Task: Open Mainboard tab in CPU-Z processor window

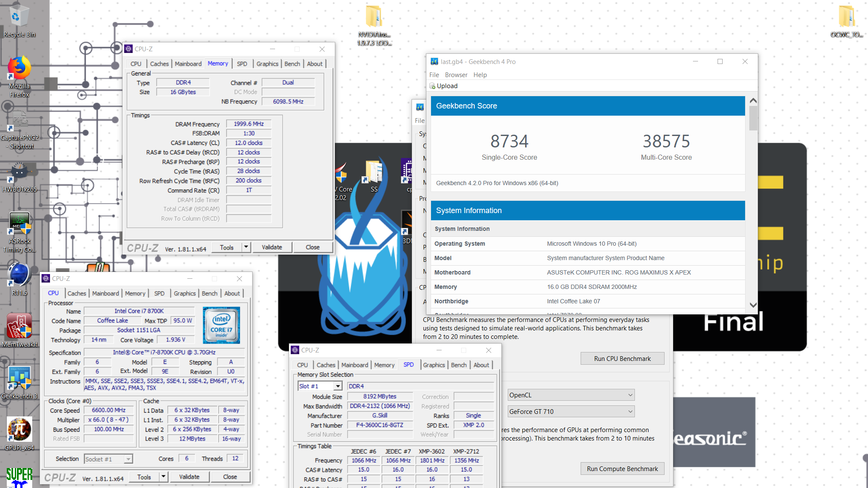Action: [x=106, y=294]
